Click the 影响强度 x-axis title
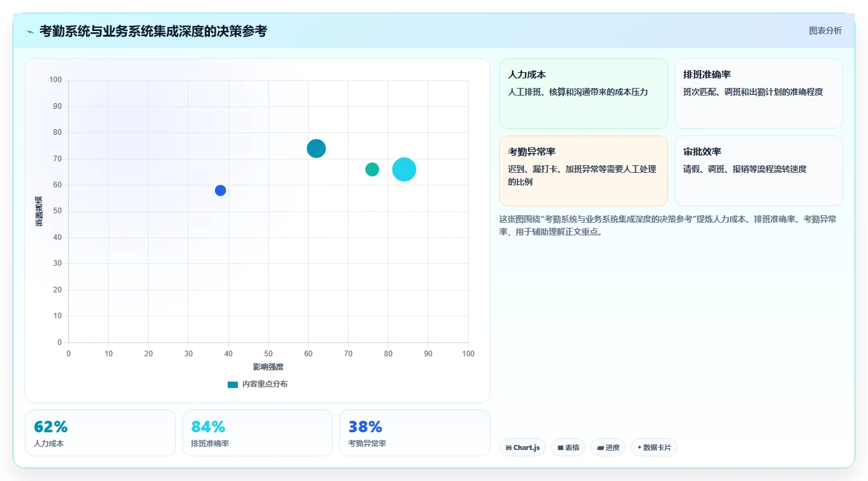 (268, 367)
